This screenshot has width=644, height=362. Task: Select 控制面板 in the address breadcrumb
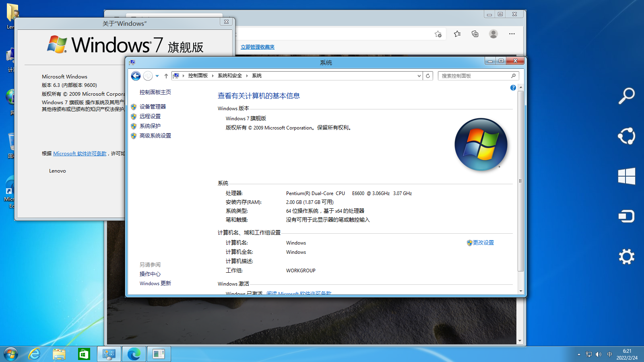click(198, 76)
